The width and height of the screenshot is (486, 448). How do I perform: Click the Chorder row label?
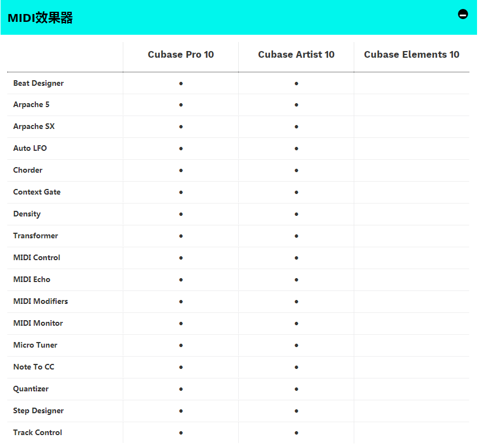coord(28,170)
